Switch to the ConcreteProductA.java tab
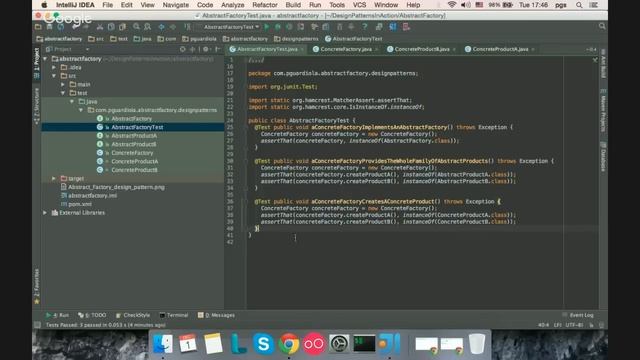Image resolution: width=640 pixels, height=360 pixels. click(x=500, y=49)
